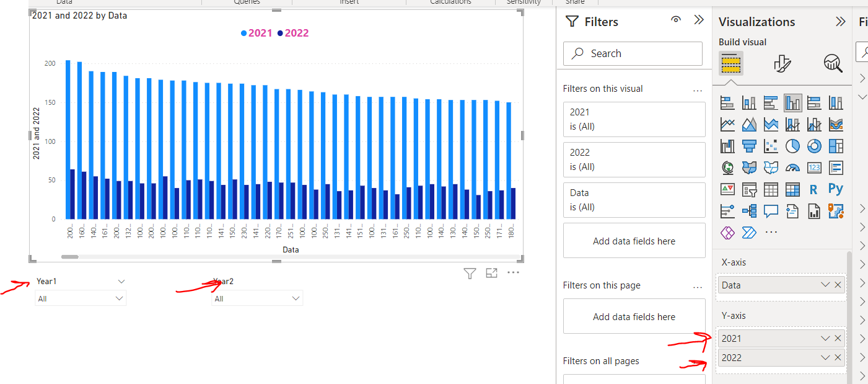Screen dimensions: 868x384
Task: Open more options for filters on this visual
Action: click(698, 89)
